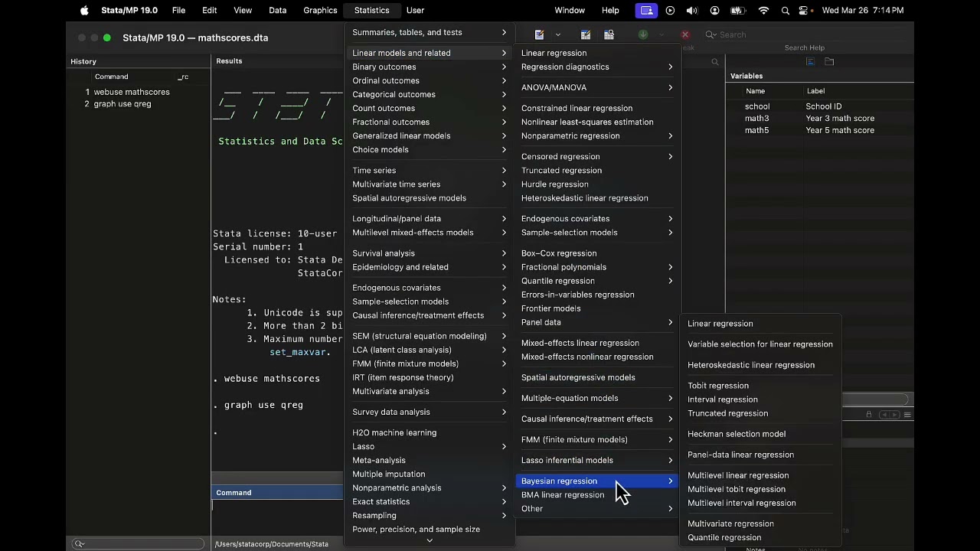Expand the Do-file Editor dropdown arrow

click(557, 34)
